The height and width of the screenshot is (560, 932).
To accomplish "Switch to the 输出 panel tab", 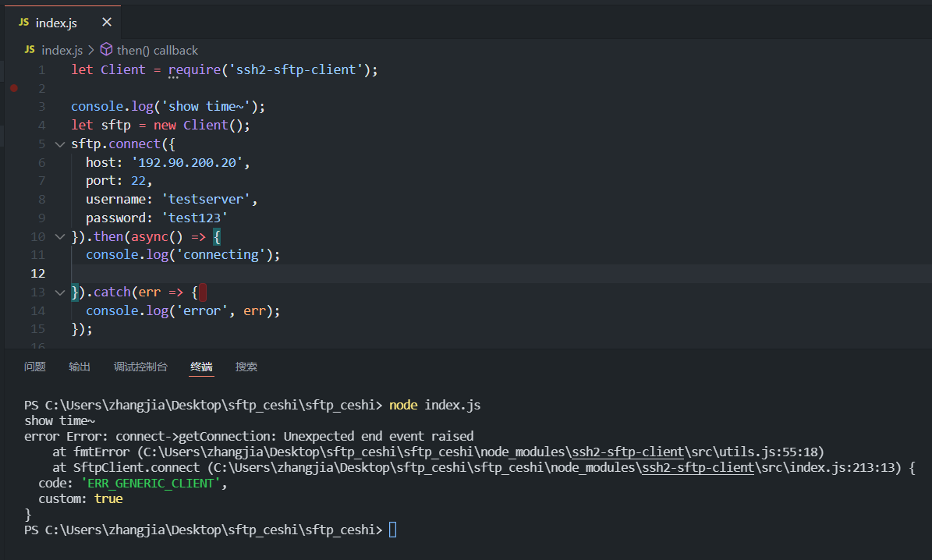I will pos(79,367).
